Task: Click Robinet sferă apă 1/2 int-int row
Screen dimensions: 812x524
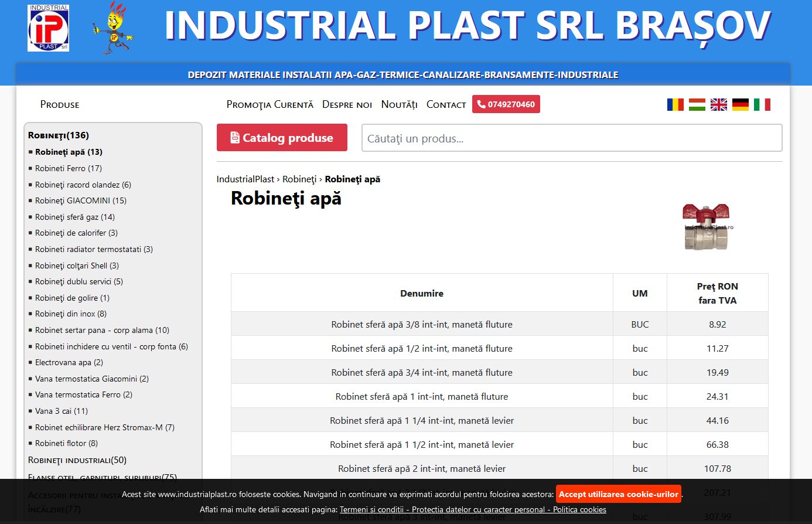Action: click(x=500, y=348)
